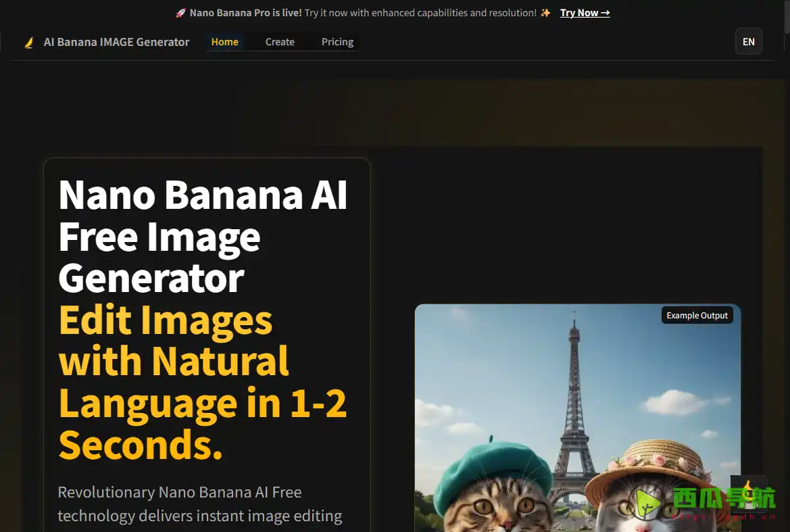Click the yellow Edit Images headline text
The width and height of the screenshot is (790, 532).
(166, 321)
